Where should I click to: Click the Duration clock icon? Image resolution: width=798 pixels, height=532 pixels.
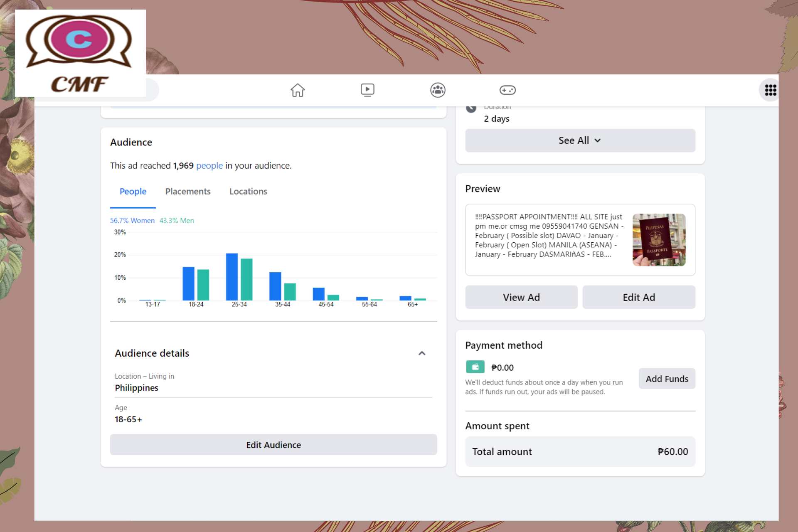coord(471,109)
